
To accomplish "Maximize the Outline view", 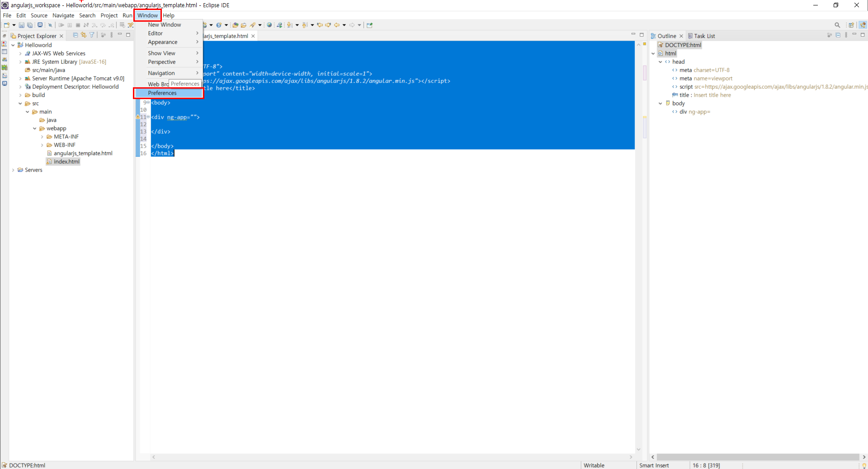I will tap(863, 35).
